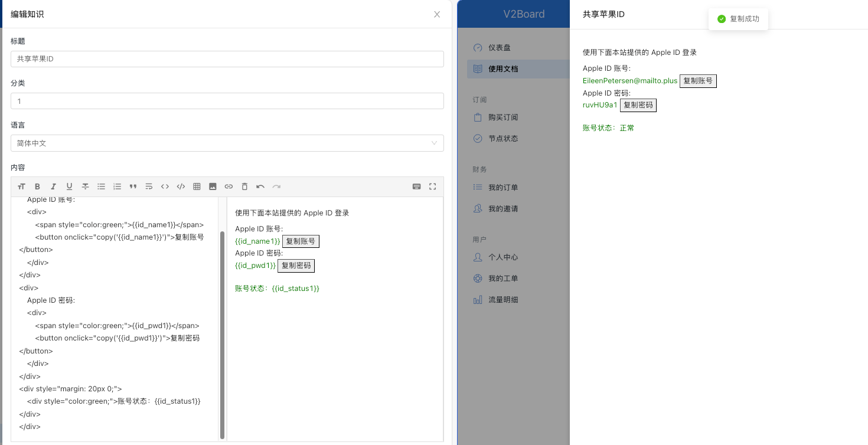Clear content with the trash icon
Screen dimensions: 868x445
pos(244,186)
